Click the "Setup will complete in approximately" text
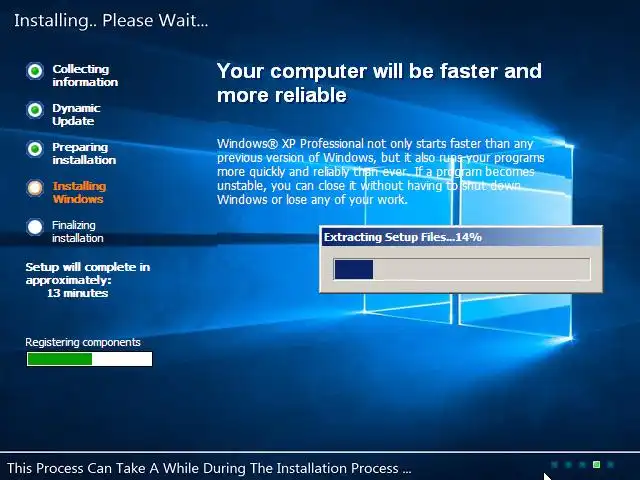640x480 pixels. tap(88, 273)
